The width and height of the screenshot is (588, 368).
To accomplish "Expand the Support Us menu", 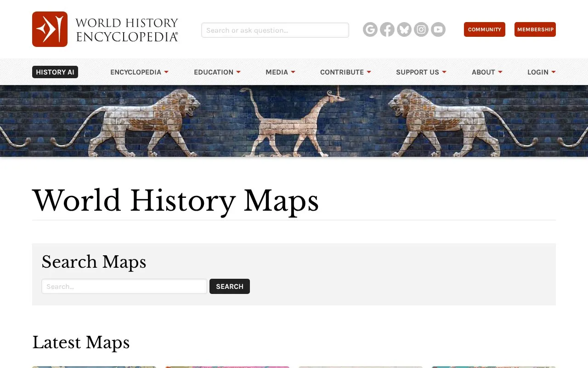I will click(x=421, y=72).
